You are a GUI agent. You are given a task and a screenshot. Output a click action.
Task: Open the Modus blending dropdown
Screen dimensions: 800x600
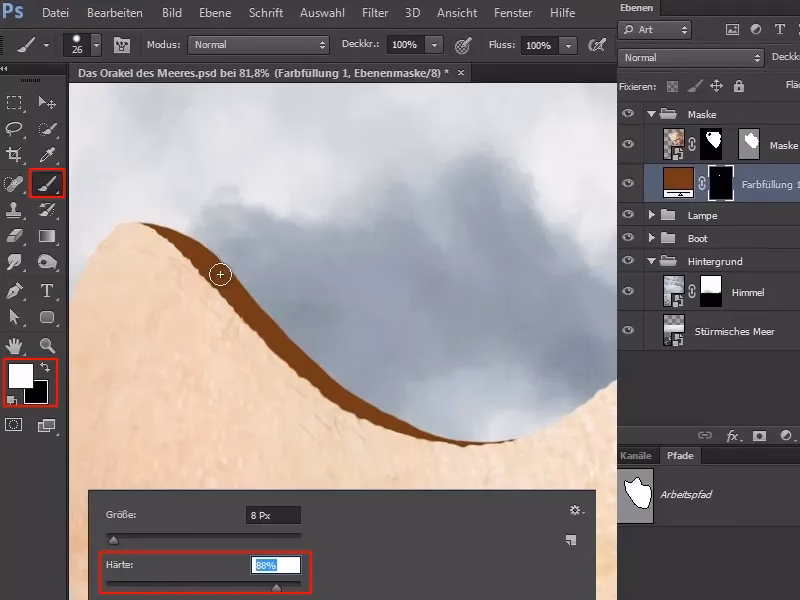258,45
